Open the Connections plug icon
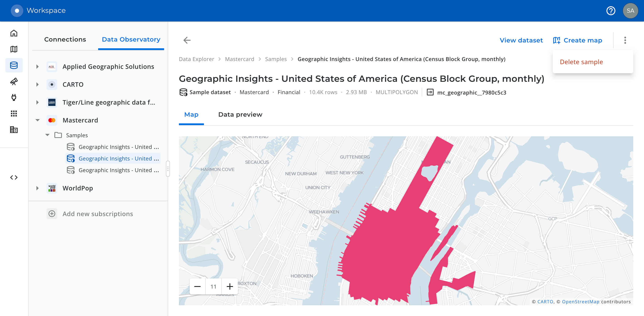 [x=14, y=97]
